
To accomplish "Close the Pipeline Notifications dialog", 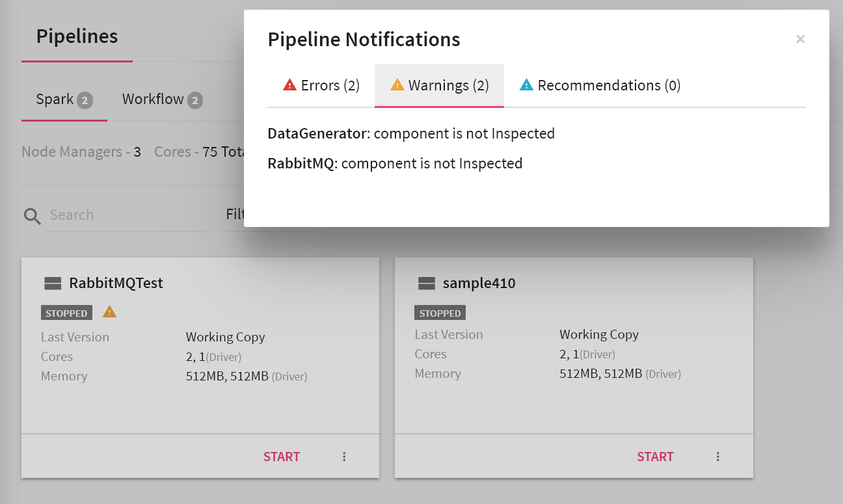I will 800,39.
